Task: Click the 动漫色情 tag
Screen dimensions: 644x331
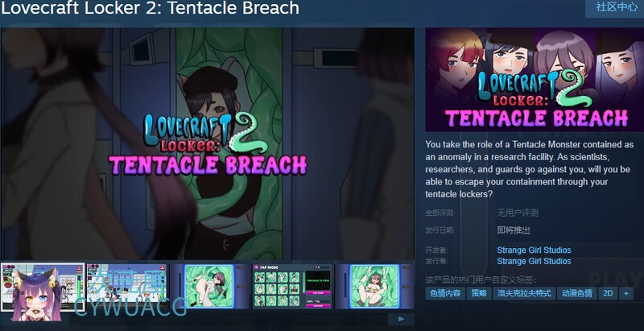Action: pos(577,293)
